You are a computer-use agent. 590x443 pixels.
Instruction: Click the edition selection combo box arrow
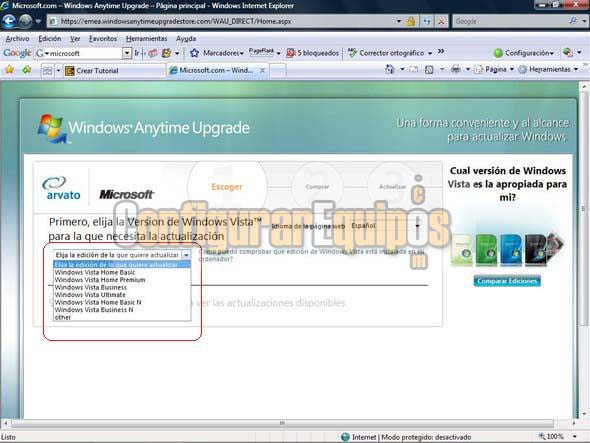click(x=186, y=255)
